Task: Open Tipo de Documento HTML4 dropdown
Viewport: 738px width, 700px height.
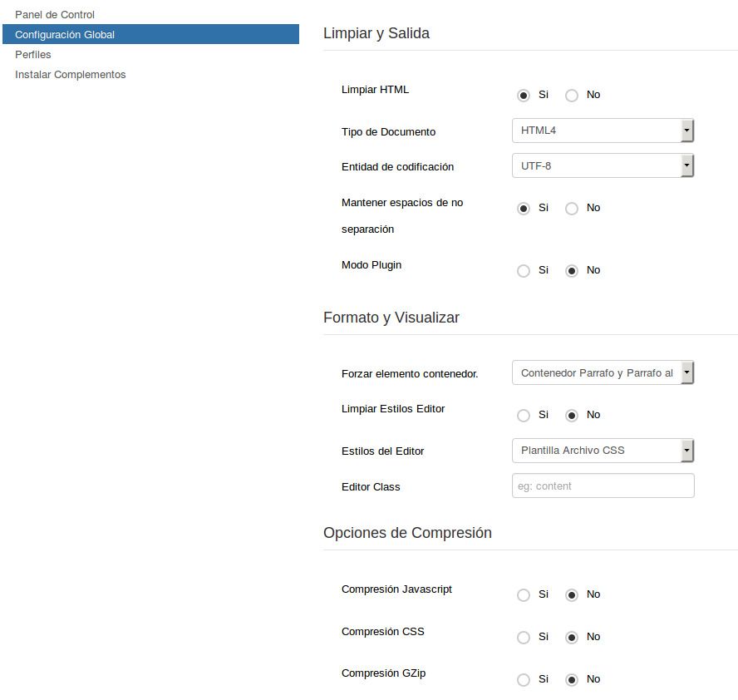Action: coord(603,131)
